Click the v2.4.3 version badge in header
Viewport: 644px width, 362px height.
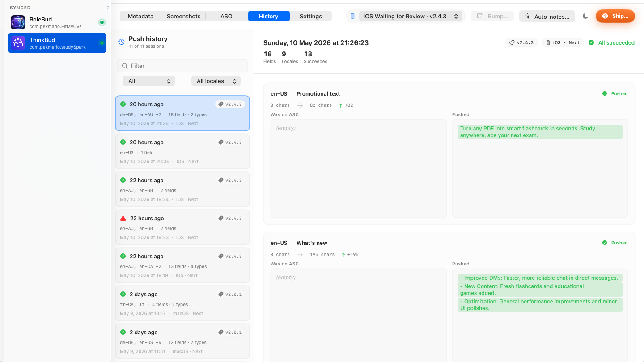(521, 42)
